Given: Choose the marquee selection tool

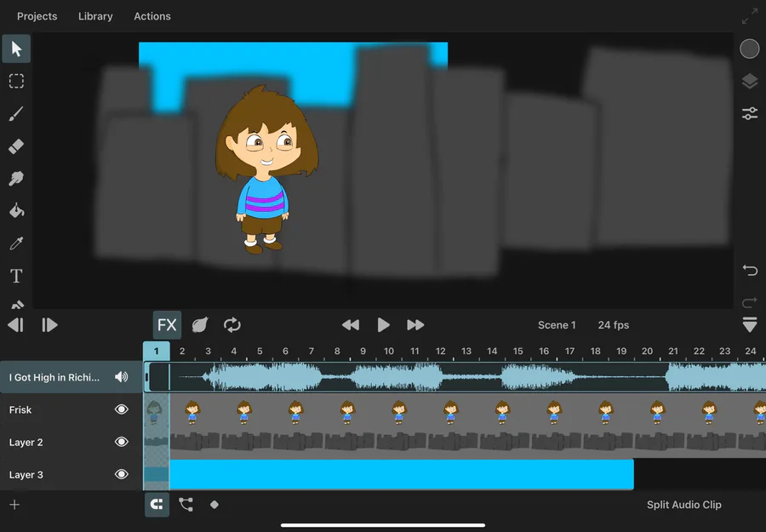Looking at the screenshot, I should [16, 81].
